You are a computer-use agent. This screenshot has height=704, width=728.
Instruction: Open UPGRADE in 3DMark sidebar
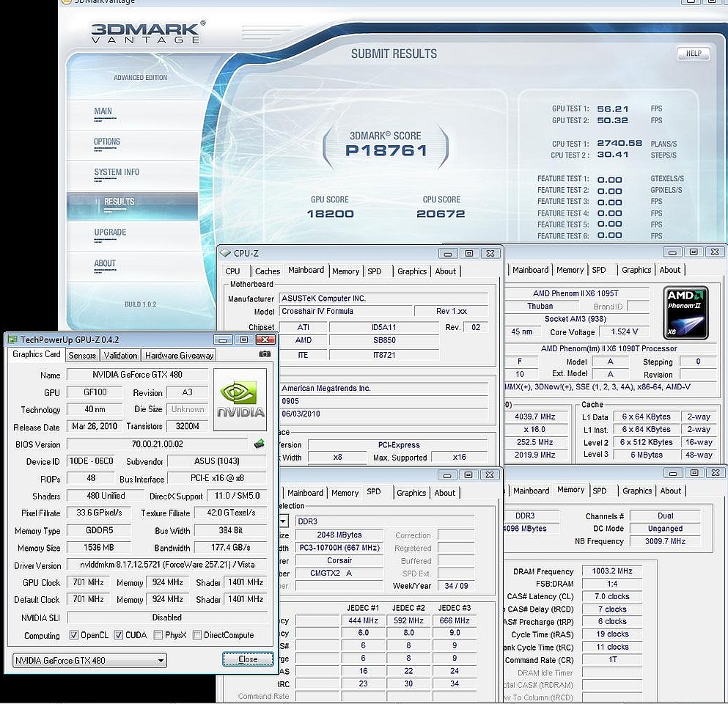[110, 232]
